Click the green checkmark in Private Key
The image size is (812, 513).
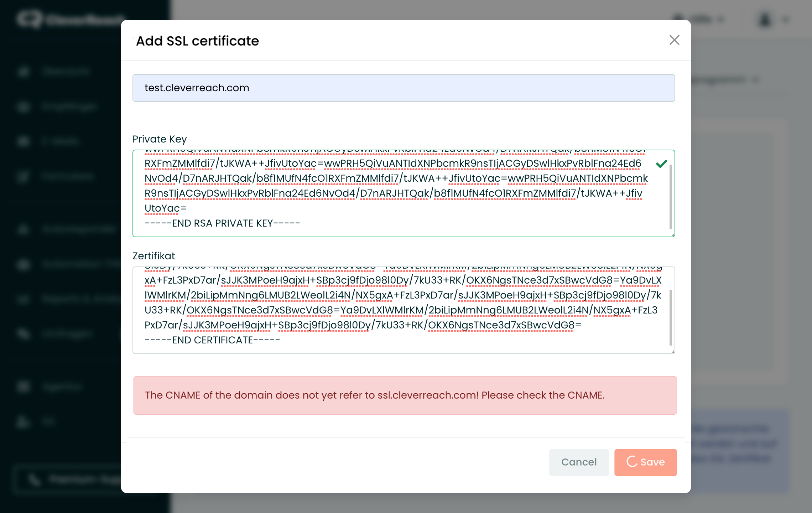coord(661,164)
